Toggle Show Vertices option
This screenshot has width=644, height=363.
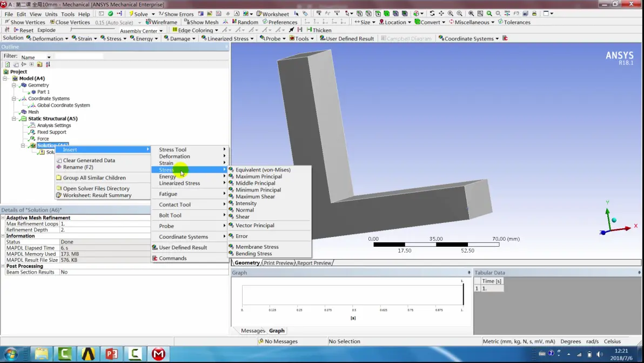pyautogui.click(x=25, y=22)
